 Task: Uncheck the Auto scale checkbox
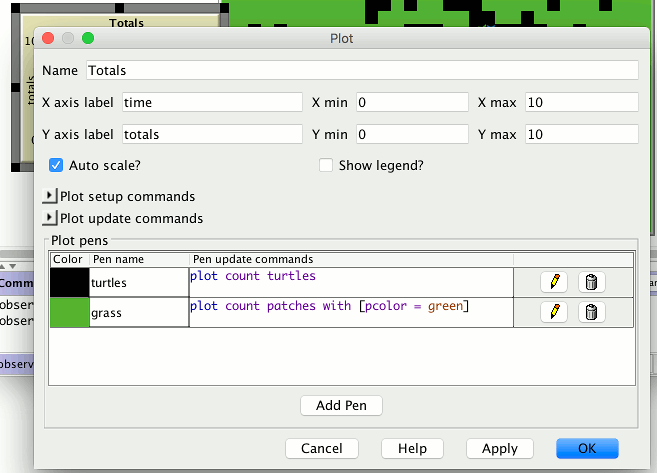click(57, 165)
